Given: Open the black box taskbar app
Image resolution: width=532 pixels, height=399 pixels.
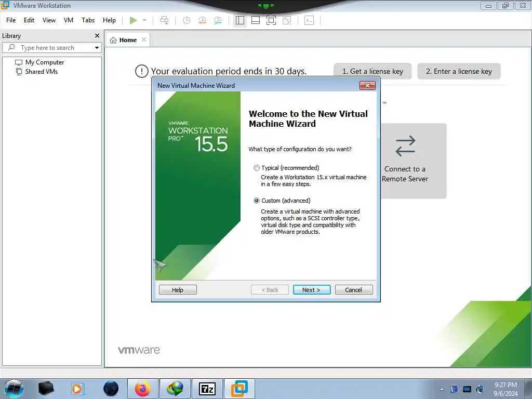Looking at the screenshot, I should 46,389.
